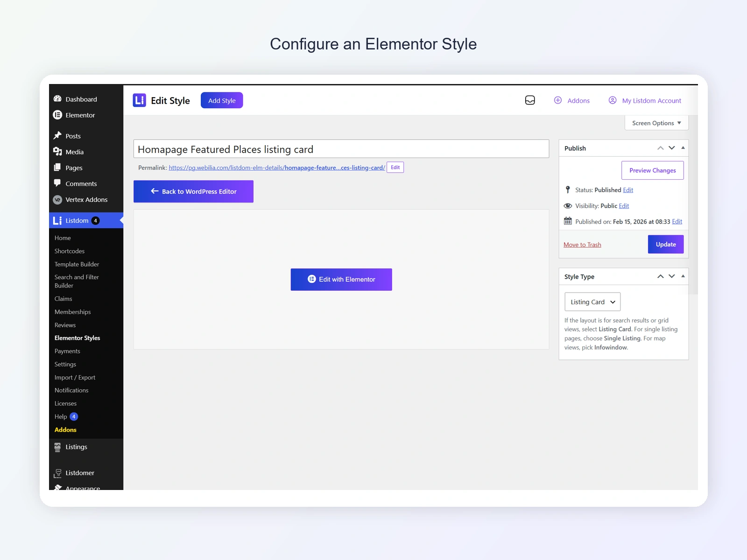The height and width of the screenshot is (560, 747).
Task: Open the Pages menu
Action: pos(74,168)
